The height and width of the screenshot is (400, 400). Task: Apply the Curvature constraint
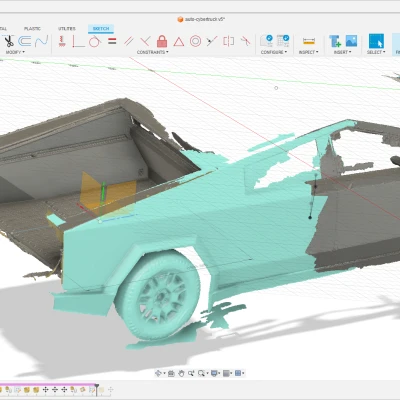(245, 41)
